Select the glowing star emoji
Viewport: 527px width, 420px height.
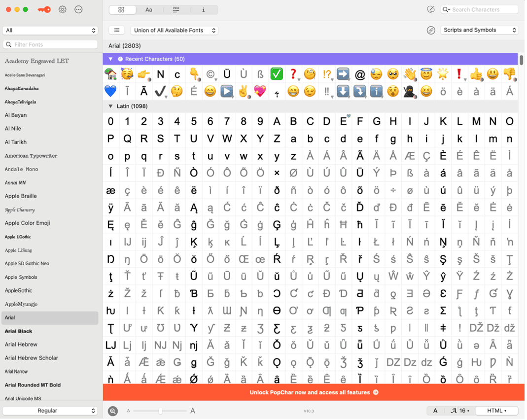tap(443, 74)
